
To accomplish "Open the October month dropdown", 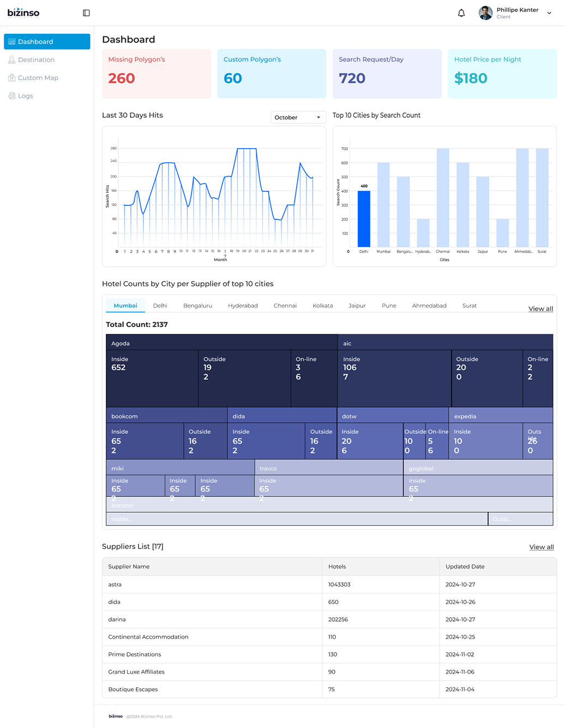I will (298, 117).
